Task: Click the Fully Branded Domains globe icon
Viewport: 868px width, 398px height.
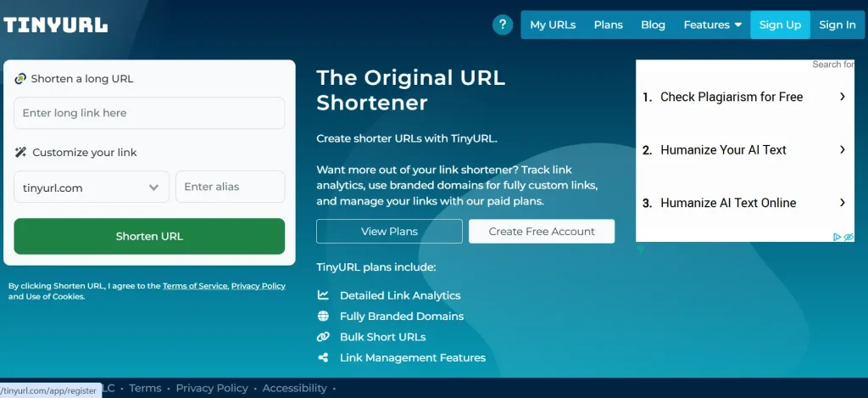Action: pos(323,317)
